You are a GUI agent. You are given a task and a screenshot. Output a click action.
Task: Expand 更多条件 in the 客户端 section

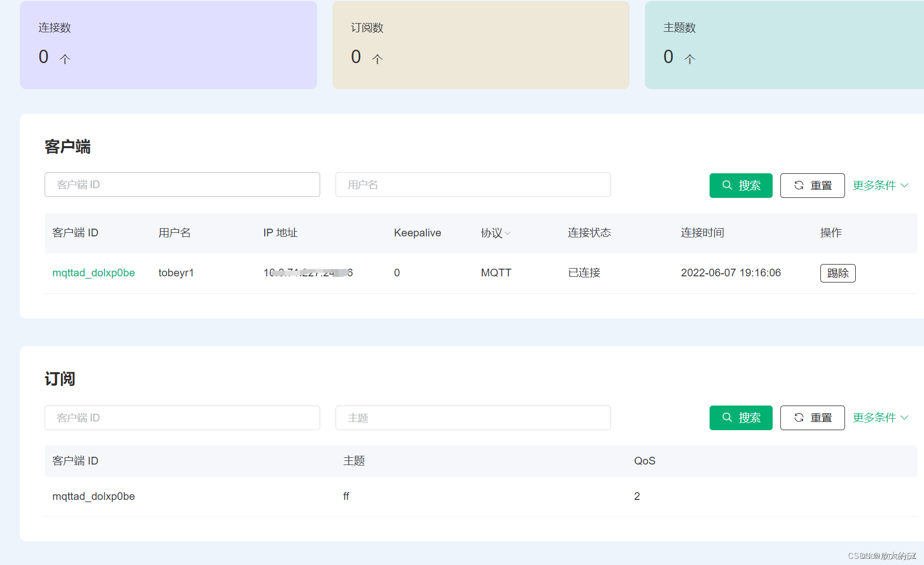[880, 186]
